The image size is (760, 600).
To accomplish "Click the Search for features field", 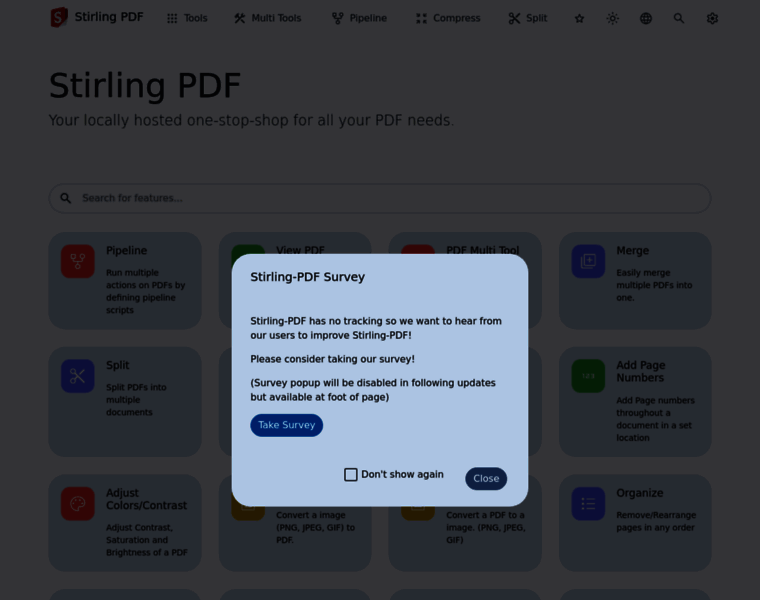I will pos(380,198).
